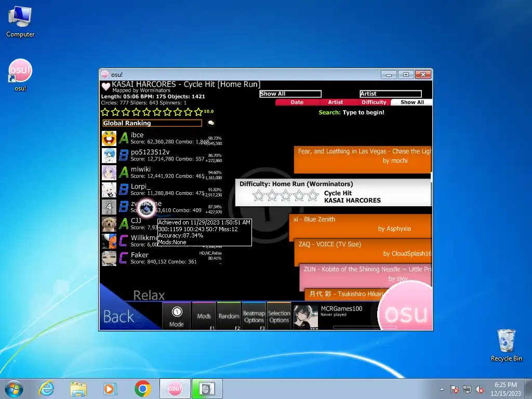Select the Date sorting tab
This screenshot has width=532, height=399.
click(x=297, y=102)
